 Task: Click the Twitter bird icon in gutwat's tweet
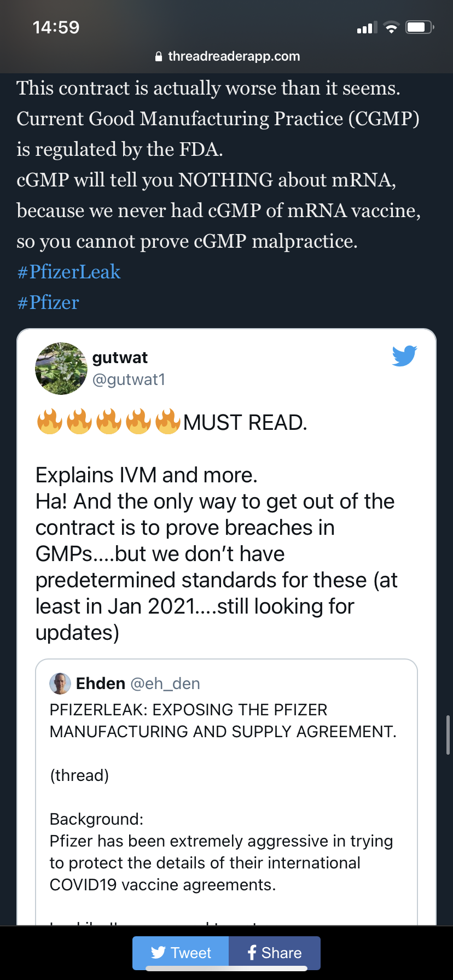point(404,356)
